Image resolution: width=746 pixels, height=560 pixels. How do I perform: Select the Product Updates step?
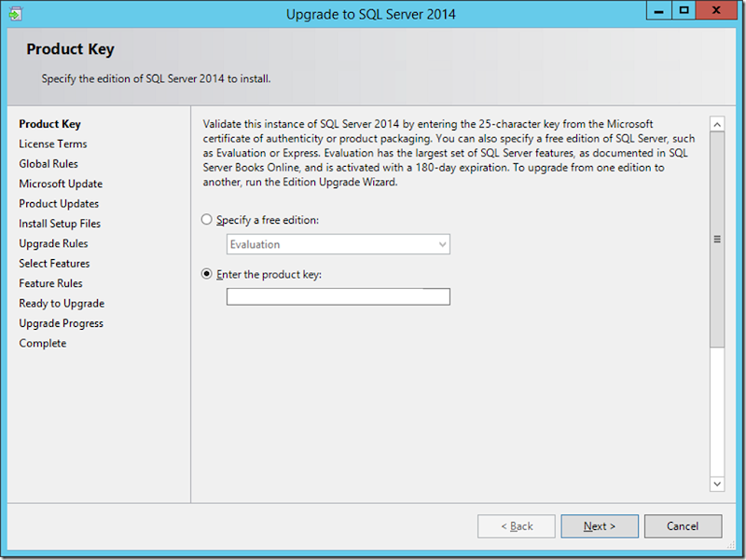59,204
